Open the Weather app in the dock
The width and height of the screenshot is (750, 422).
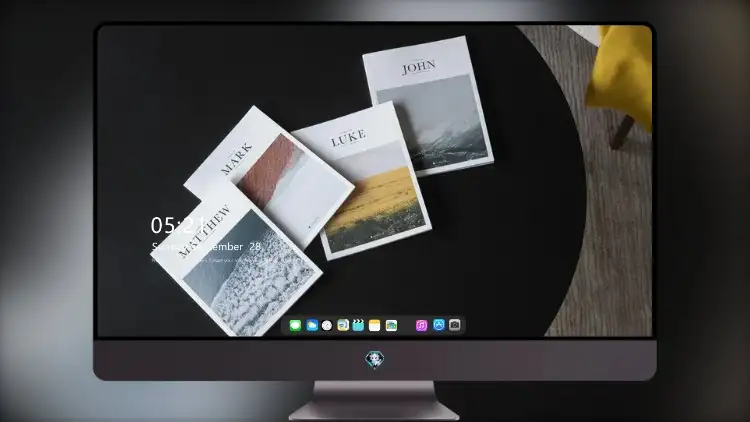(312, 325)
